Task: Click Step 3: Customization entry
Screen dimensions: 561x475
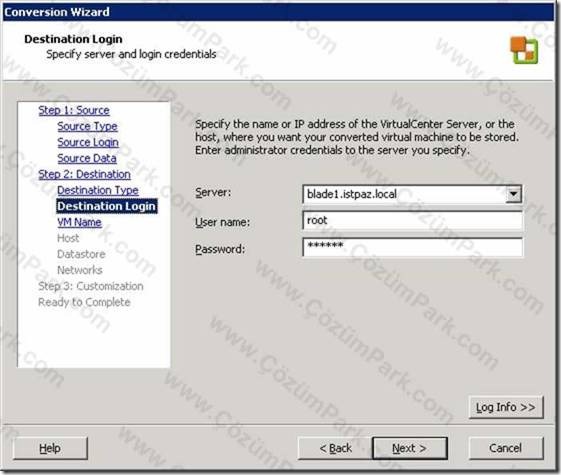Action: click(91, 286)
